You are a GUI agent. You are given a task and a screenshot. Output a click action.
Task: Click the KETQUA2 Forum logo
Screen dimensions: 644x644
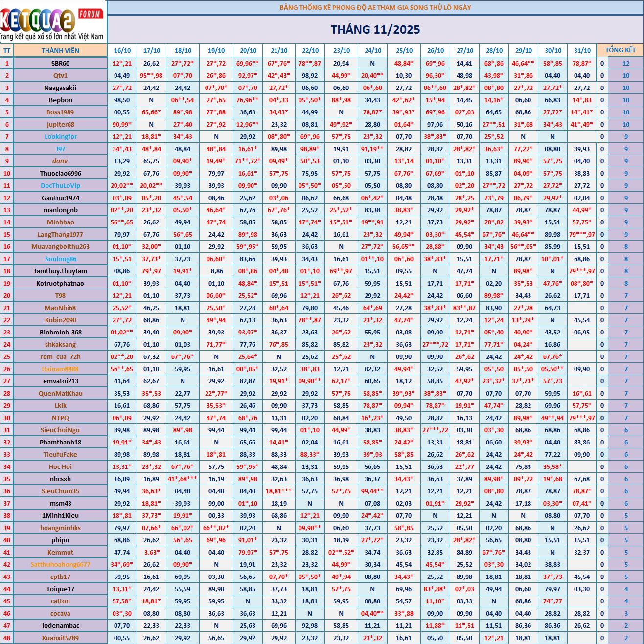pyautogui.click(x=53, y=22)
